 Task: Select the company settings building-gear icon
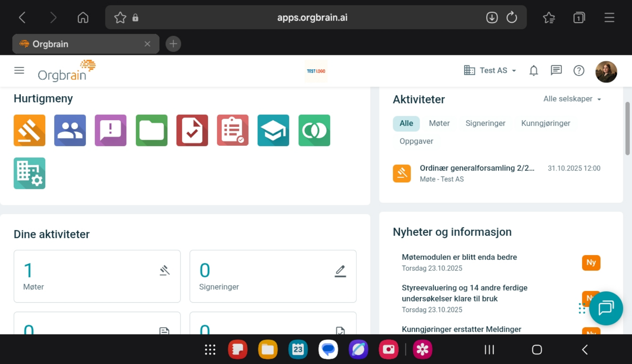[29, 173]
